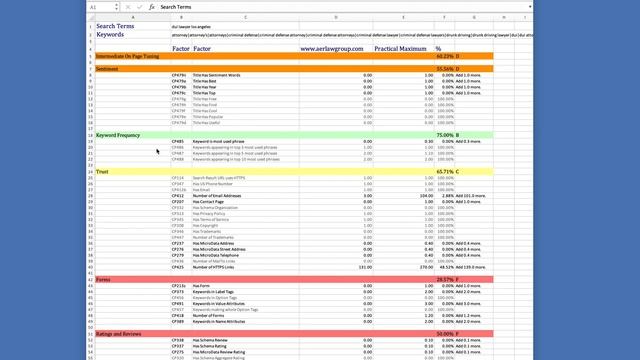This screenshot has width=640, height=360.
Task: Select row 40 header
Action: pos(91,267)
